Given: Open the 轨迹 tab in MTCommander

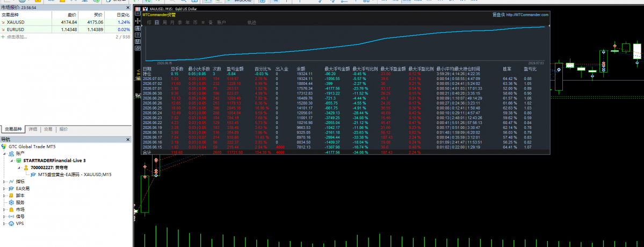Looking at the screenshot, I should coord(252,23).
